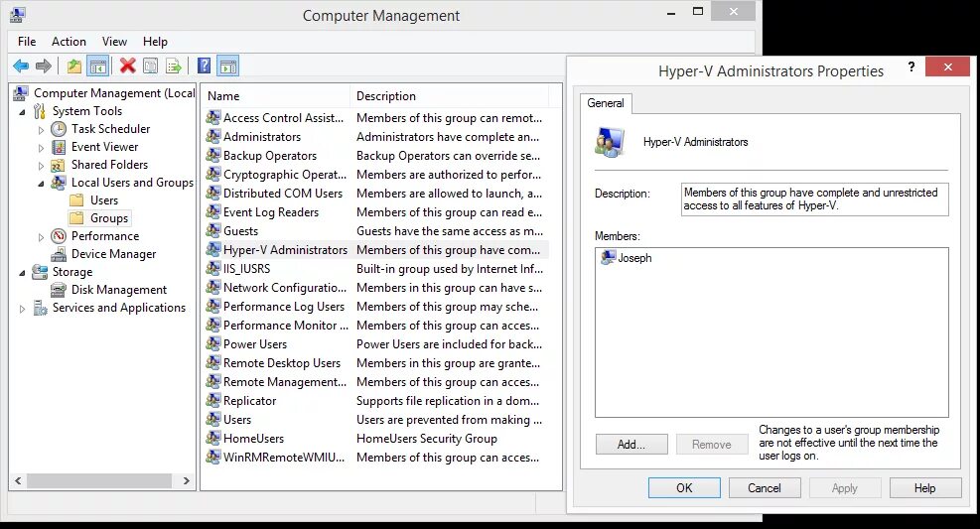Screen dimensions: 980x529
Task: Click Cancel in the Properties dialog
Action: coord(765,487)
